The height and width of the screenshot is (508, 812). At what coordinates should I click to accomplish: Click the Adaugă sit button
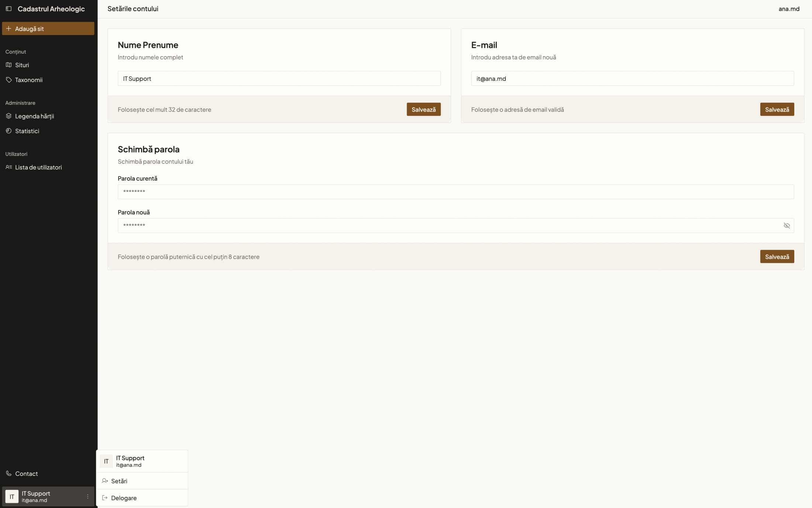click(48, 28)
